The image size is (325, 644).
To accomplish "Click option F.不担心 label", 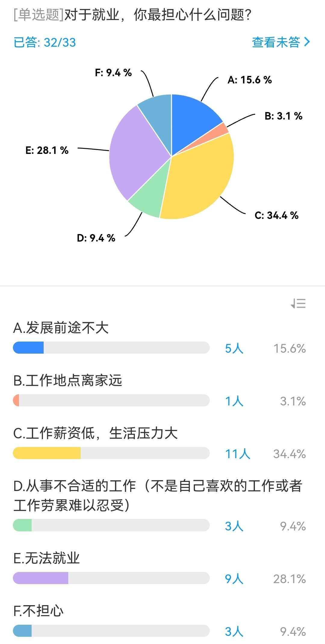I will pyautogui.click(x=39, y=611).
